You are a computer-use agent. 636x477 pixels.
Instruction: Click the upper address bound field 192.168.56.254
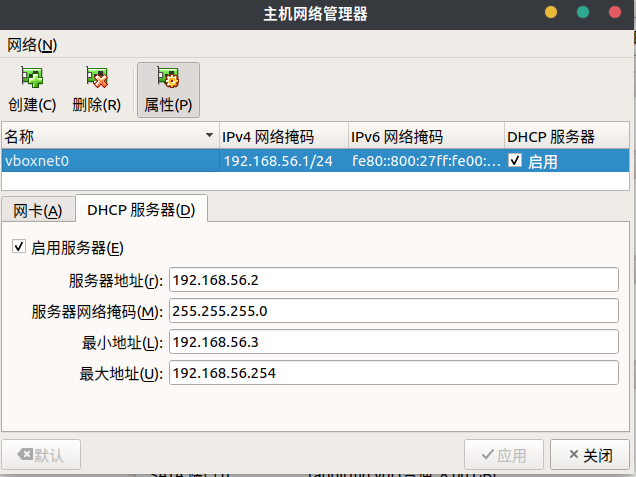394,373
